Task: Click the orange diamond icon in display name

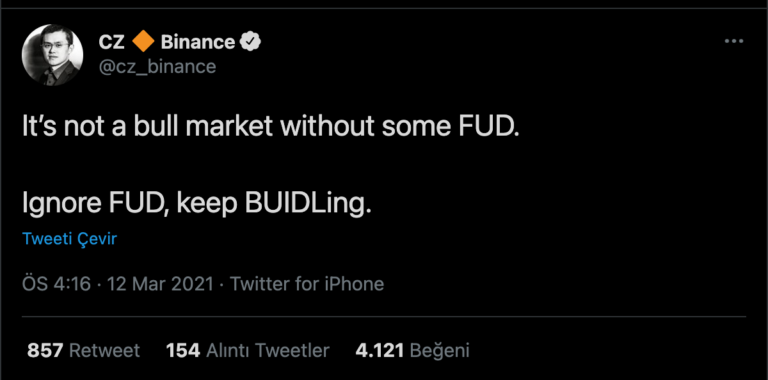Action: tap(143, 41)
